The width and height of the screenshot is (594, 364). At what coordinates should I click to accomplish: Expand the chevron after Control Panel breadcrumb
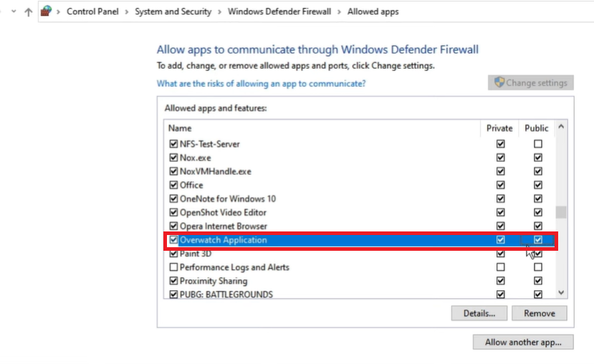[128, 12]
